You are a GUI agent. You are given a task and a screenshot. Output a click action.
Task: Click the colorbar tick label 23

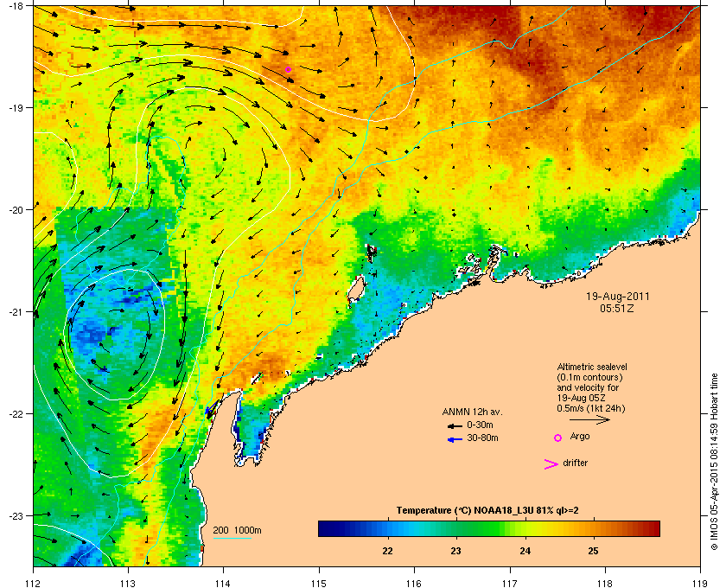(x=456, y=551)
